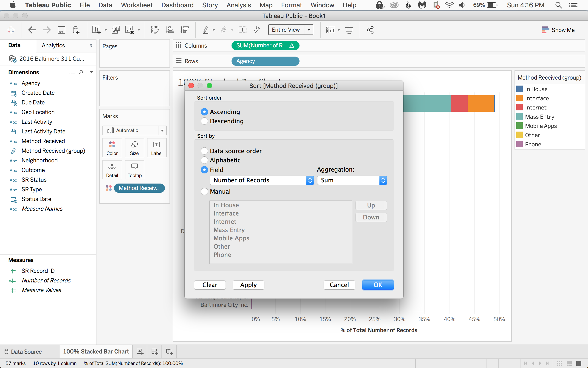Click the New Dashboard tab icon
588x368 pixels.
click(155, 351)
